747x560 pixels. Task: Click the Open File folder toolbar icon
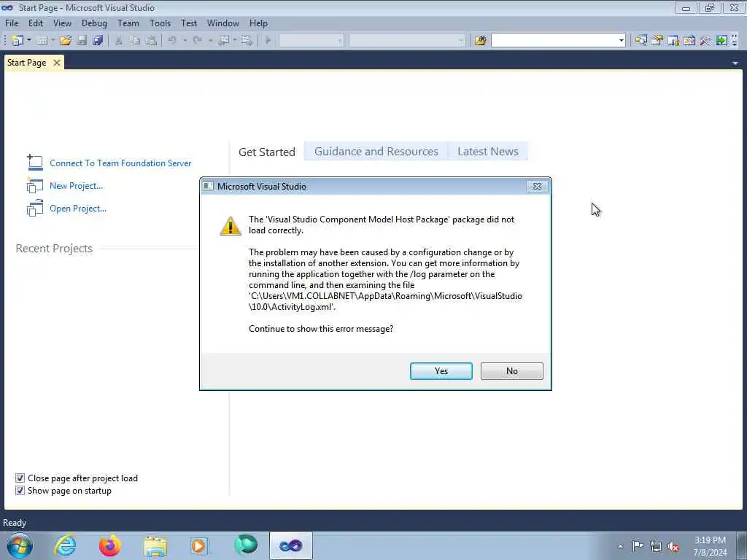65,41
